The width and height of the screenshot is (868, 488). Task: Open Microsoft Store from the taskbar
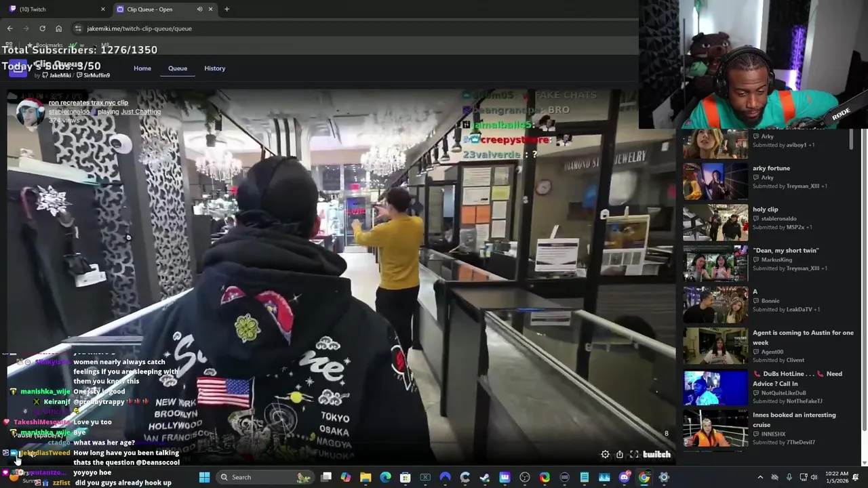[x=405, y=477]
